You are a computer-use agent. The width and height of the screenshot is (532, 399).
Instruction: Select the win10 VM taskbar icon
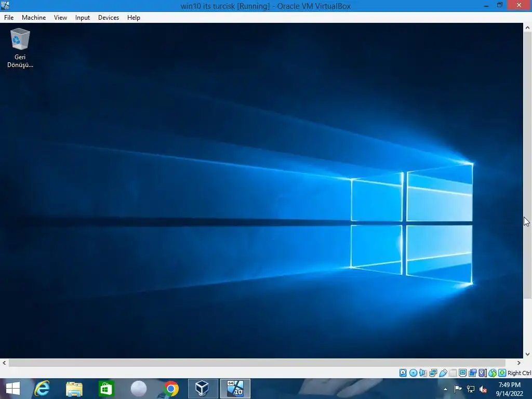(235, 389)
